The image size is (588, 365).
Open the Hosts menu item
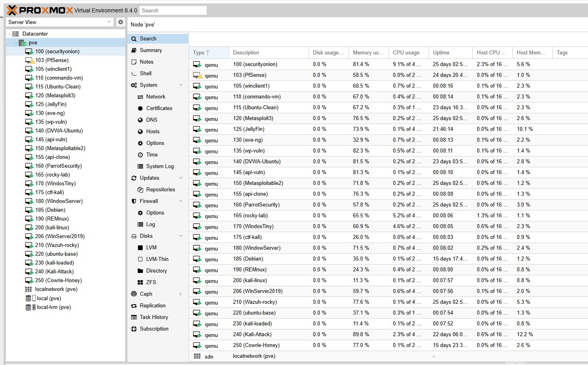(x=158, y=132)
